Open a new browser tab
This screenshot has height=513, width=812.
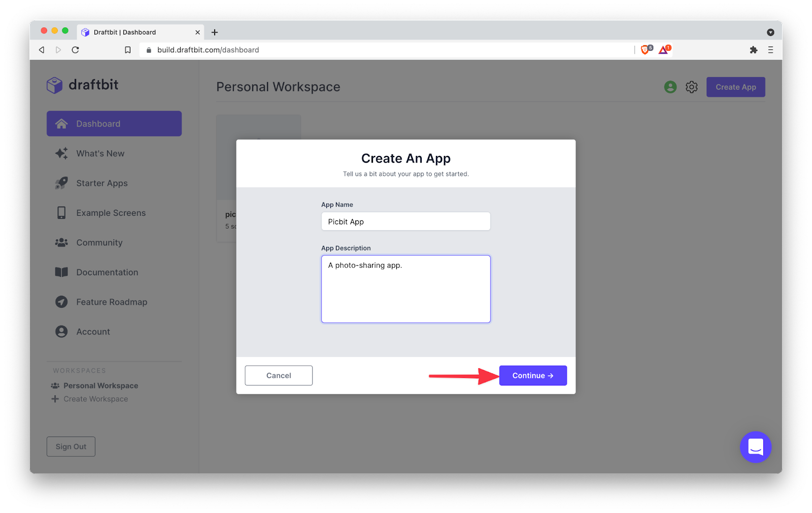coord(215,32)
